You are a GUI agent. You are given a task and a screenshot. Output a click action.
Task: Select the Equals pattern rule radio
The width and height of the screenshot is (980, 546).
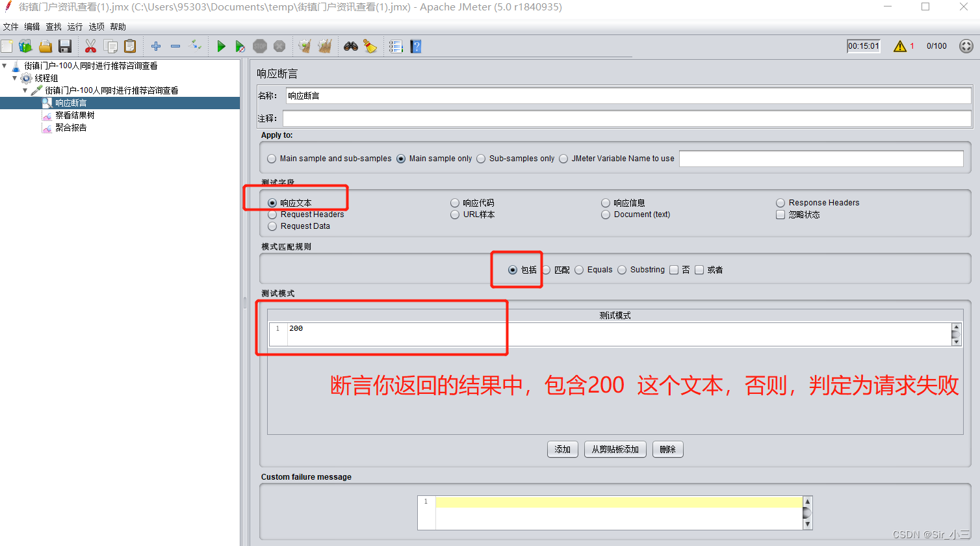click(579, 270)
